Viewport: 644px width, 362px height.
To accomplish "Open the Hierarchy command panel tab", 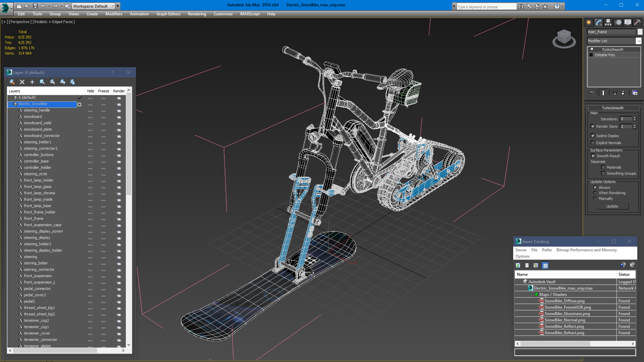I will pyautogui.click(x=608, y=22).
